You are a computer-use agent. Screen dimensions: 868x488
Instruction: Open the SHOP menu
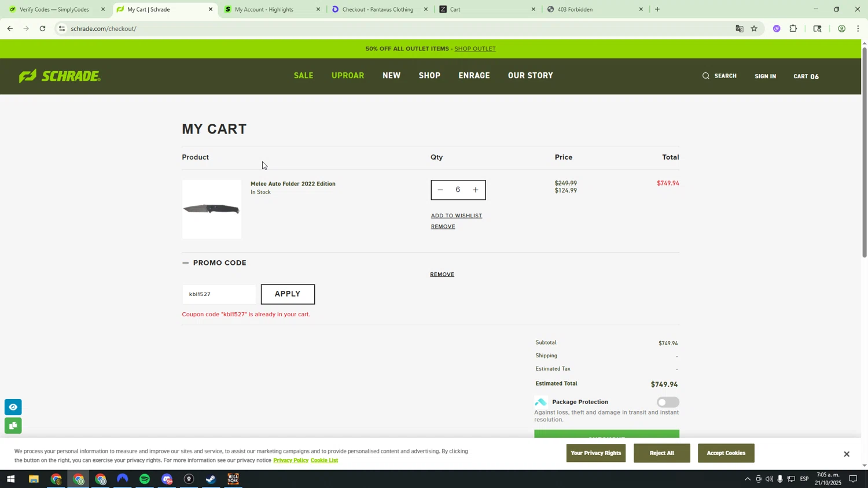tap(429, 76)
